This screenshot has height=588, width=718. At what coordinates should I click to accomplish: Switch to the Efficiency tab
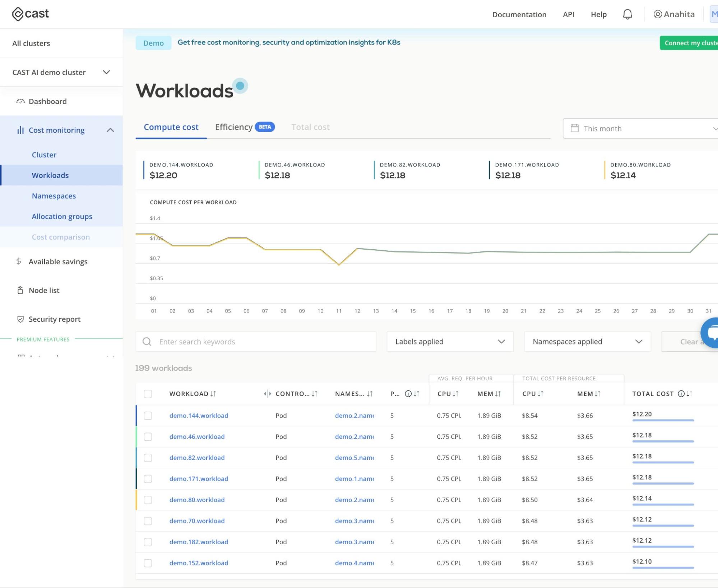[234, 127]
